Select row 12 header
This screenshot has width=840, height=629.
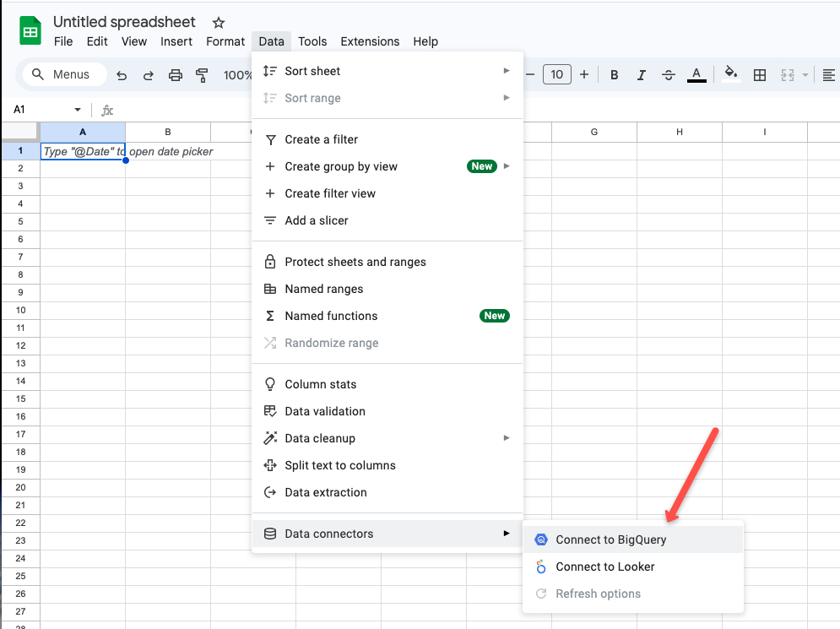20,345
